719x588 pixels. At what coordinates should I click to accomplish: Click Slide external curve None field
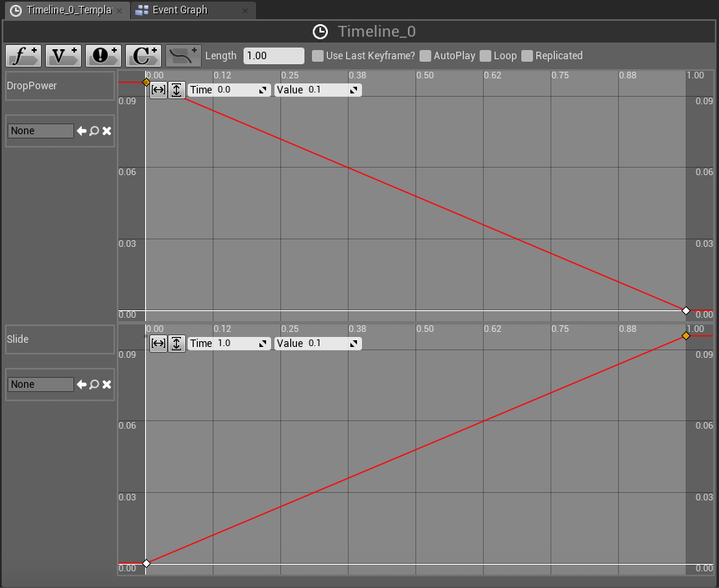click(x=41, y=384)
